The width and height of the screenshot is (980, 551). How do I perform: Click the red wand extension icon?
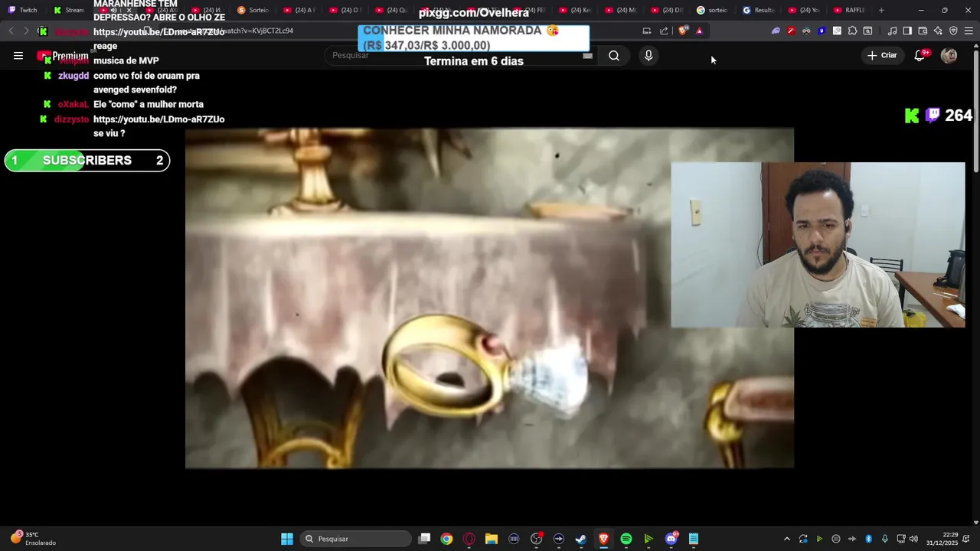tap(791, 31)
